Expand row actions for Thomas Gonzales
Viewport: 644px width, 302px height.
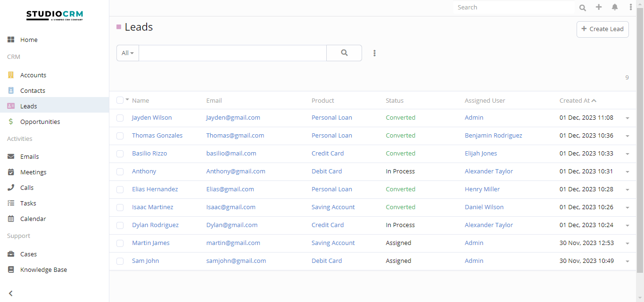click(627, 136)
